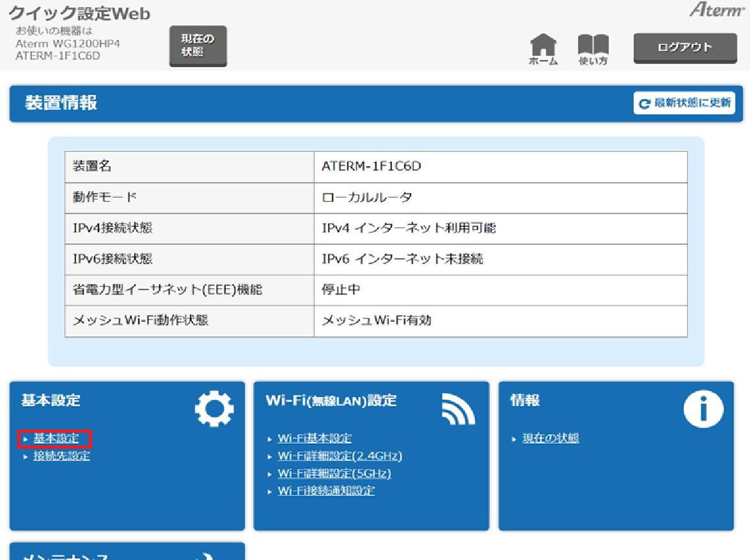Open 現在の状態 link in 情報 panel
The height and width of the screenshot is (560, 750).
pos(550,438)
